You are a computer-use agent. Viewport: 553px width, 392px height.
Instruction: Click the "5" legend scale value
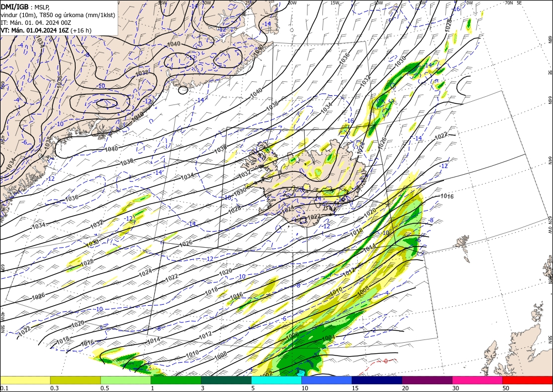click(253, 388)
